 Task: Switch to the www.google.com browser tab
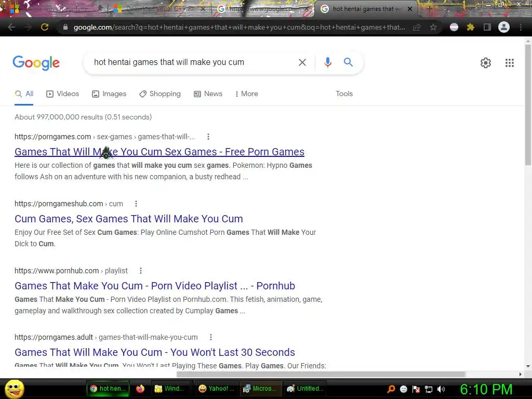263,9
